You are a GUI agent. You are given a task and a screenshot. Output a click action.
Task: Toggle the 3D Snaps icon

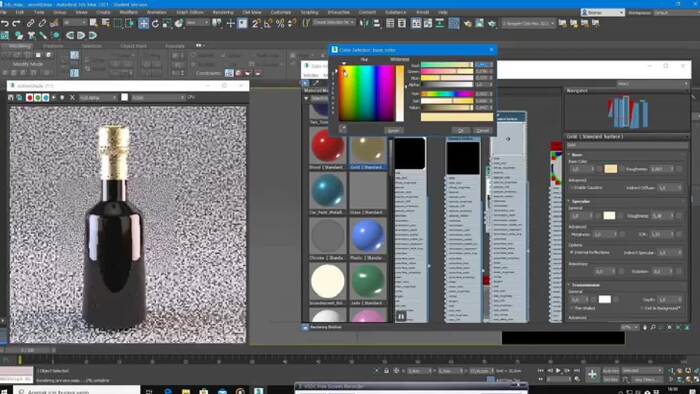(256, 23)
